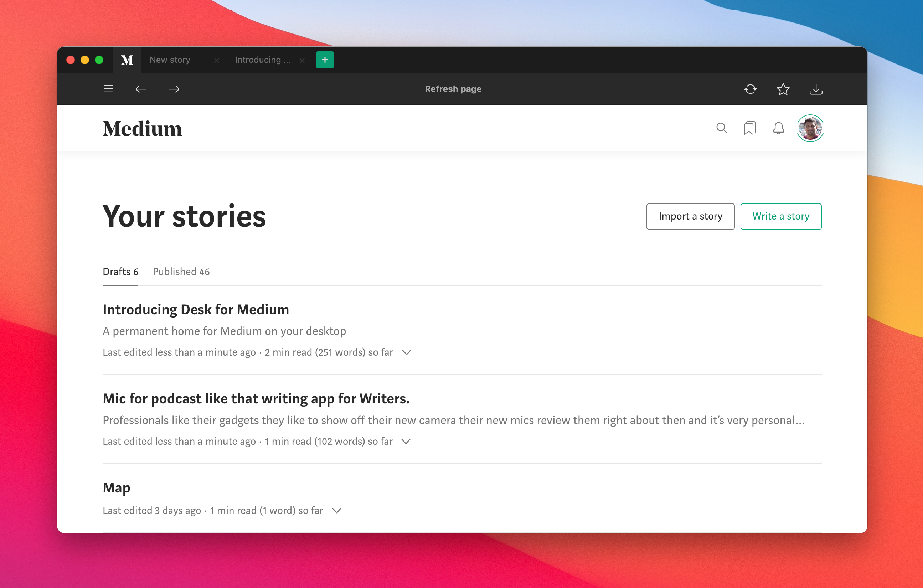Select the Published 46 tab

coord(181,272)
